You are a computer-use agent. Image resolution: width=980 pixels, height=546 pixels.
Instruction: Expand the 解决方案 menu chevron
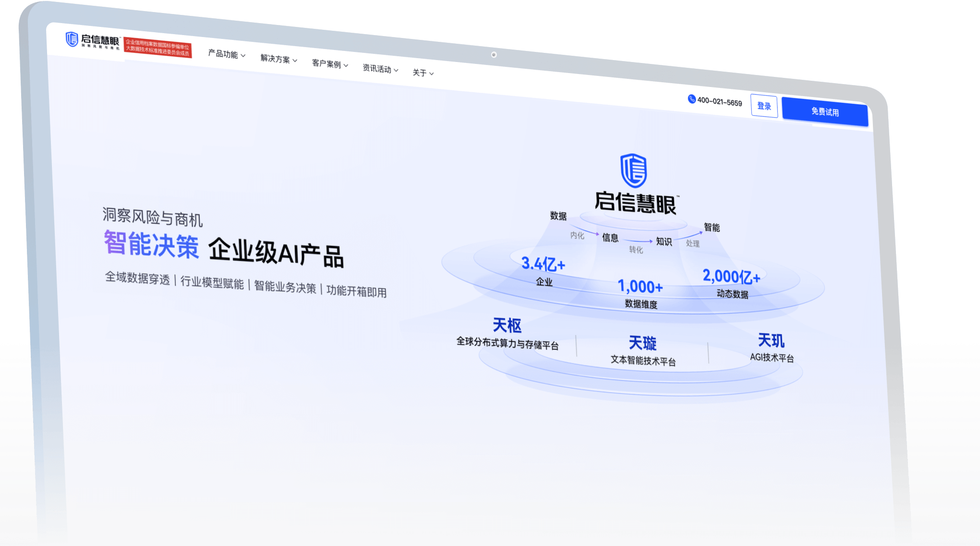(294, 61)
